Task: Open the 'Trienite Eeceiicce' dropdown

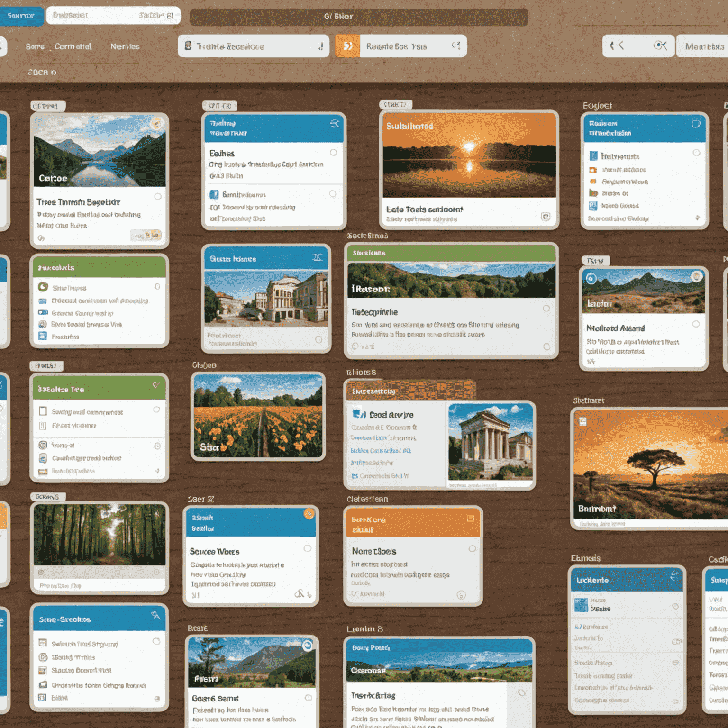Action: (x=254, y=46)
